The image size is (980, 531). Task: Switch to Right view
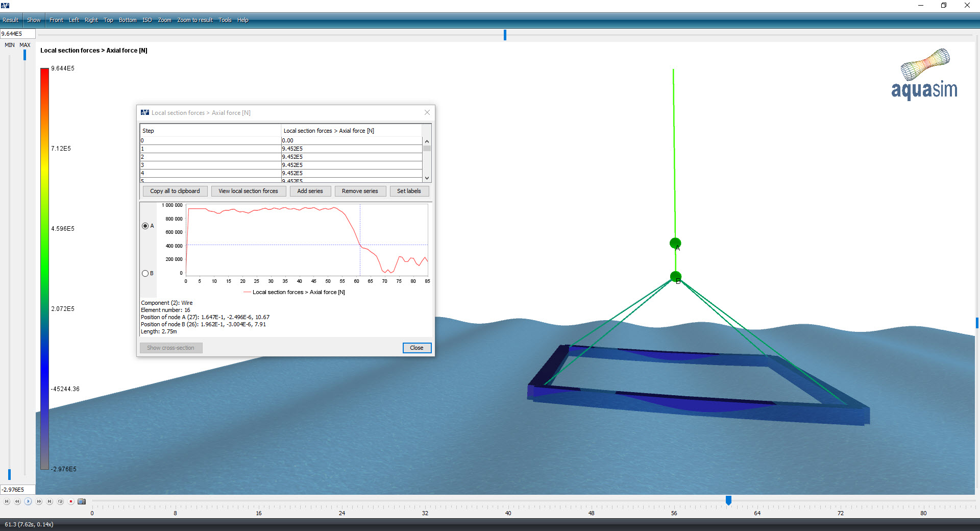(x=91, y=20)
